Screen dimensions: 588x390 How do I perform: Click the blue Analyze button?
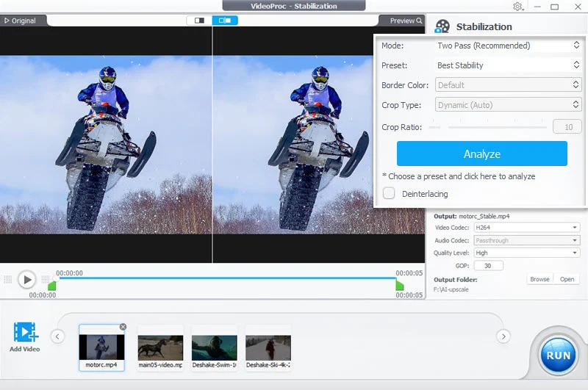pos(481,154)
